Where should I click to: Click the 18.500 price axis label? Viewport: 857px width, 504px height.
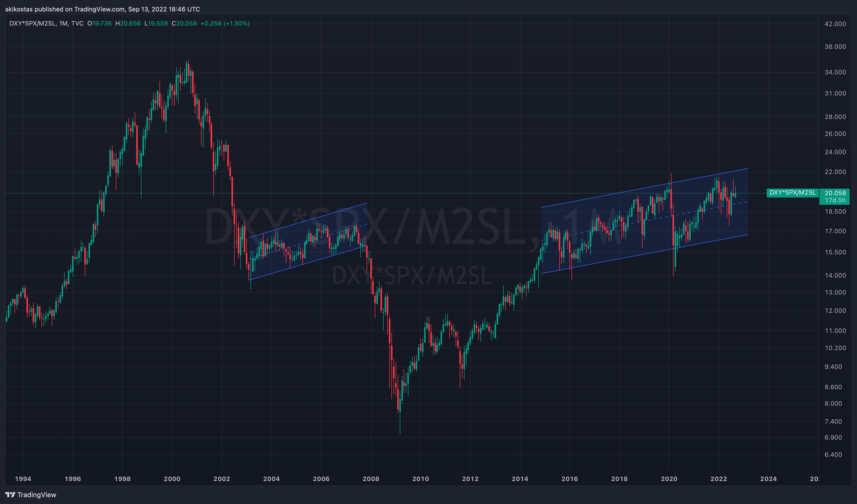(x=835, y=211)
